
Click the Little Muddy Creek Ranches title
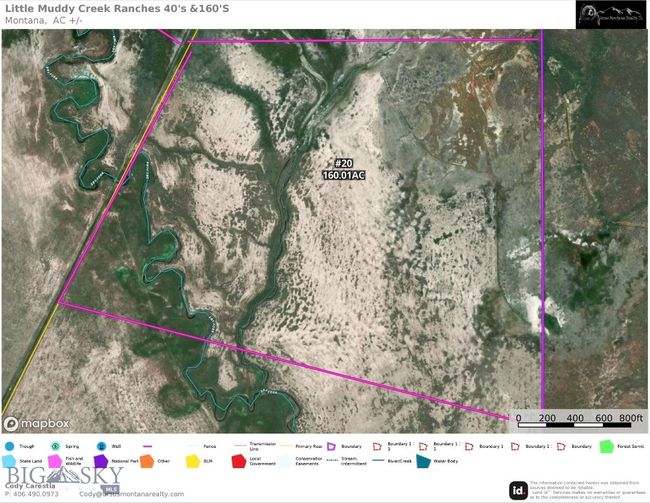click(112, 8)
